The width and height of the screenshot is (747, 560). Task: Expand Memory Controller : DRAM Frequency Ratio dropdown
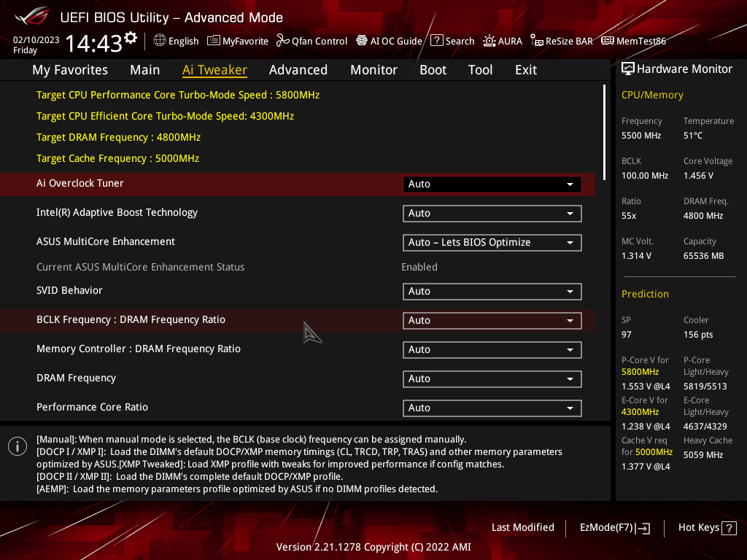(492, 349)
